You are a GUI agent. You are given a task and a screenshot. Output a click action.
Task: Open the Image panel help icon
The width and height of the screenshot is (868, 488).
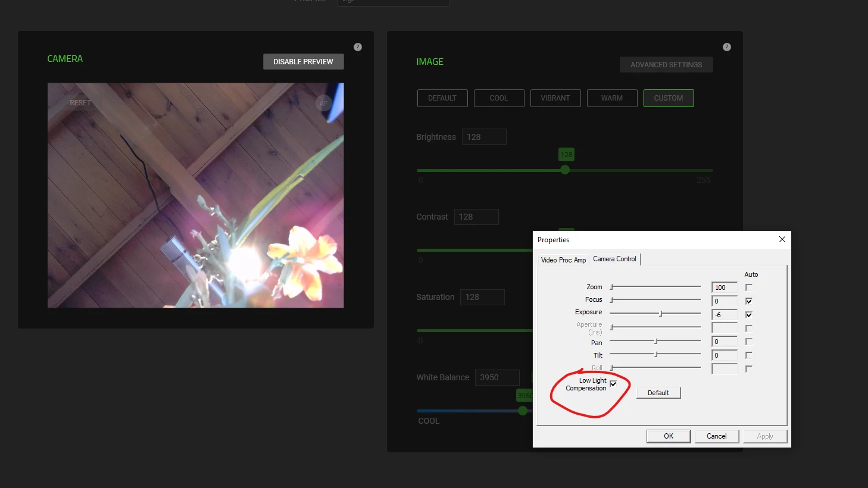[727, 47]
